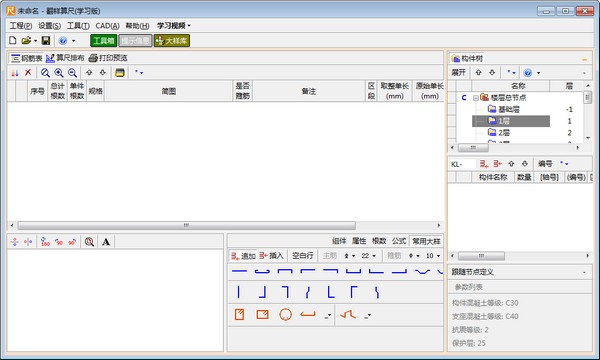Open the 工程(P) menu

[x=21, y=26]
